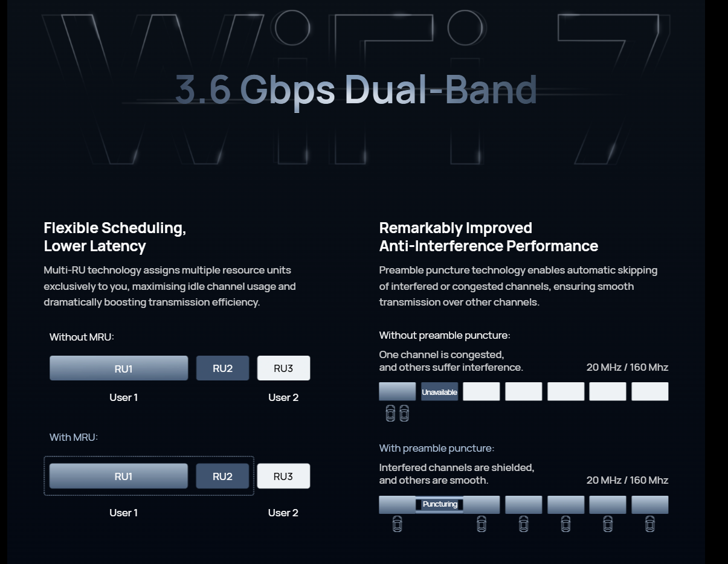Click the Puncturing channel block
This screenshot has height=564, width=728.
click(439, 504)
